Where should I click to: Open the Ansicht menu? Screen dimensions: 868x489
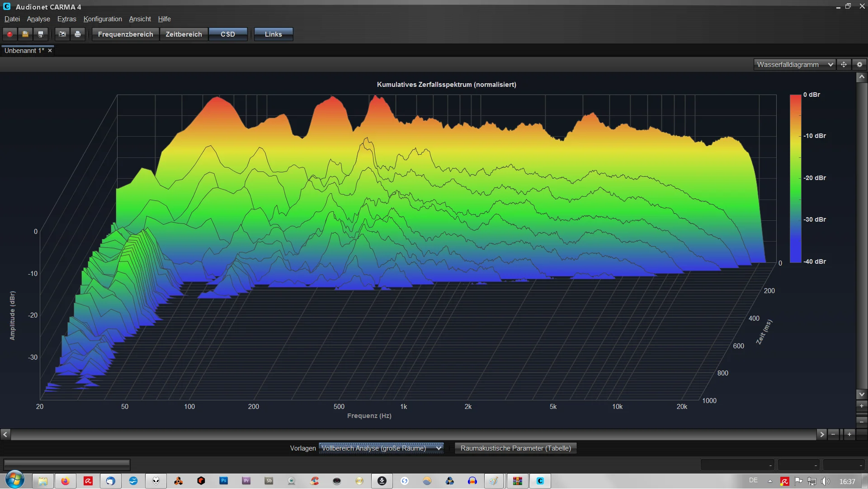(140, 19)
